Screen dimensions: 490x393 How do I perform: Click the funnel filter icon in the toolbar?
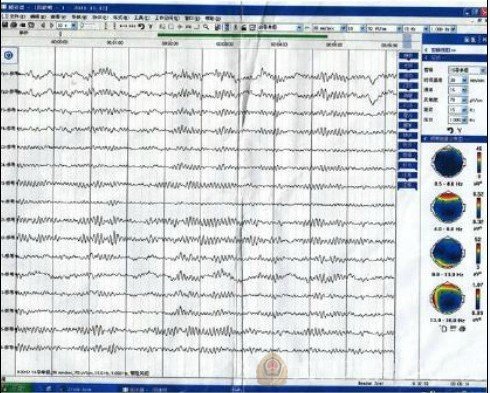(150, 26)
